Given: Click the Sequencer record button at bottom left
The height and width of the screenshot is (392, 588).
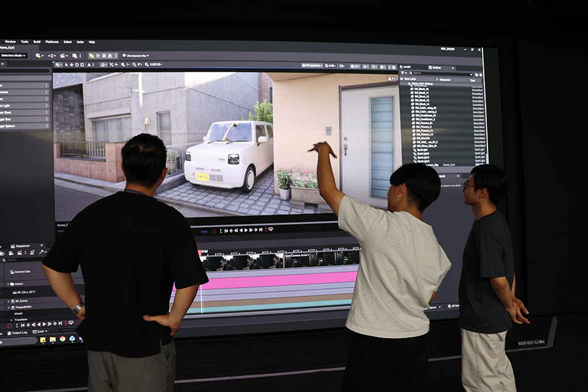Looking at the screenshot, I should (9, 325).
